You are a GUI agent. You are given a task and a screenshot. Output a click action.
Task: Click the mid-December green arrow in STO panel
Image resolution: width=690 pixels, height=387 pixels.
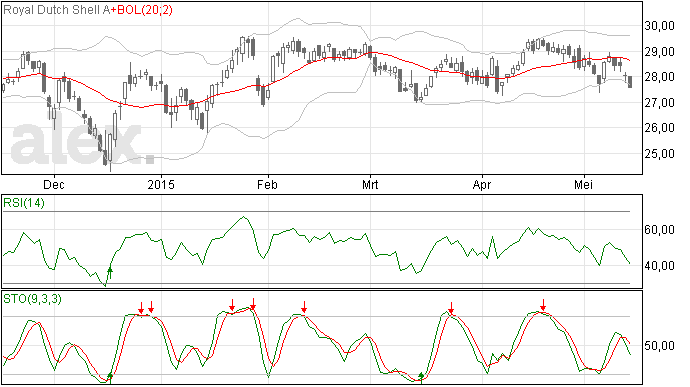click(x=110, y=378)
